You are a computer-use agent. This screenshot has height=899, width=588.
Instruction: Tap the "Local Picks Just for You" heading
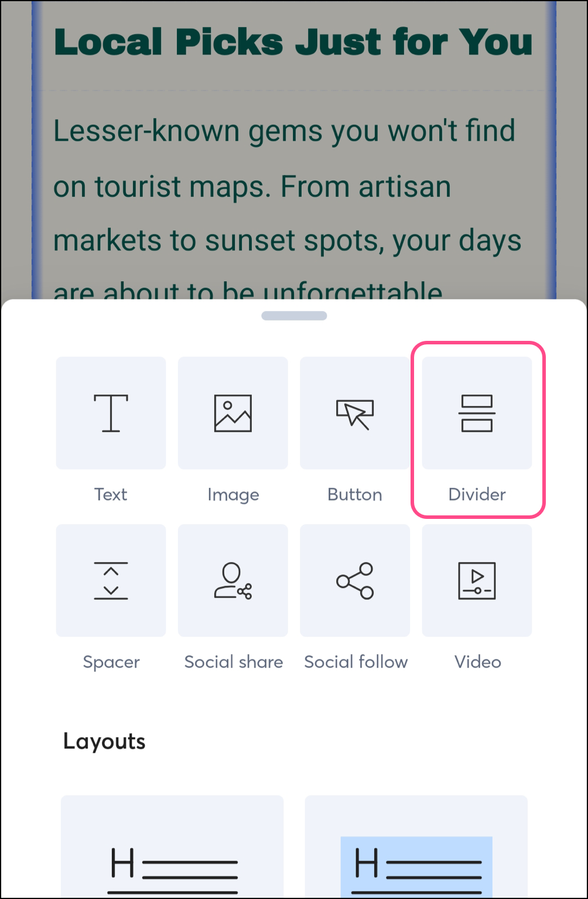pyautogui.click(x=293, y=42)
